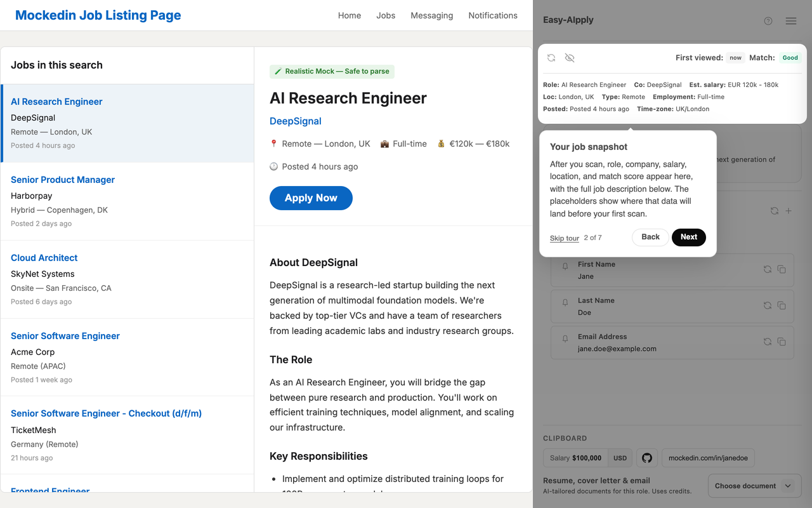Click the GitHub icon in Clipboard
The image size is (812, 508).
[647, 458]
